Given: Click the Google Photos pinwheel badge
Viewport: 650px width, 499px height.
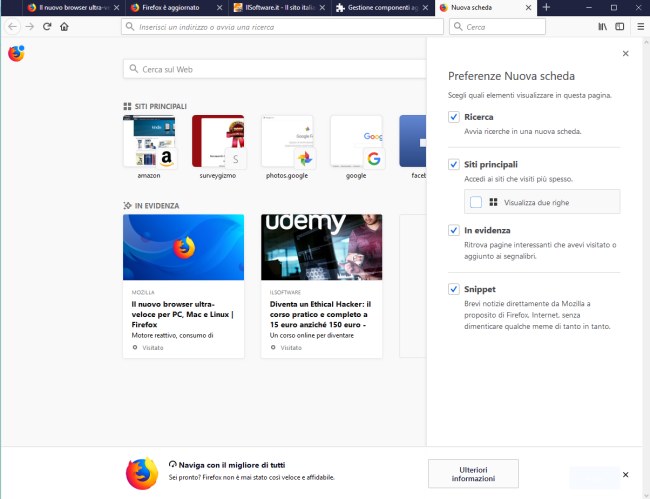Looking at the screenshot, I should (305, 159).
